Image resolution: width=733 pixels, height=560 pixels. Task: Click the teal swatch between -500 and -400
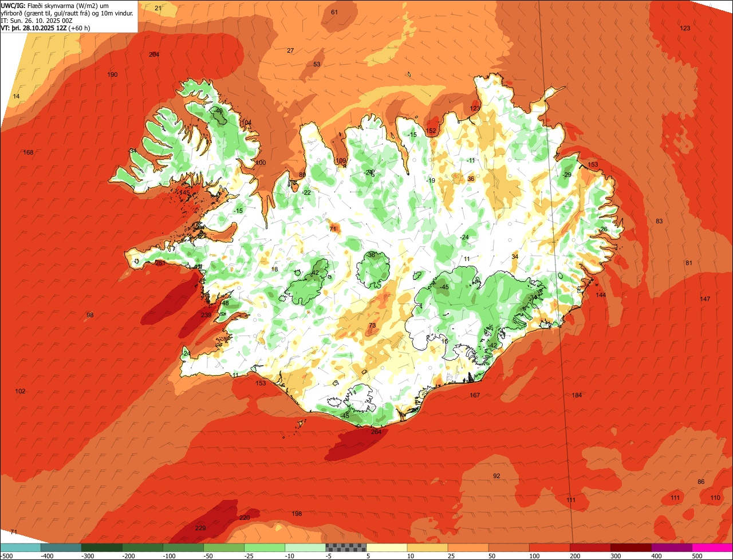point(21,548)
